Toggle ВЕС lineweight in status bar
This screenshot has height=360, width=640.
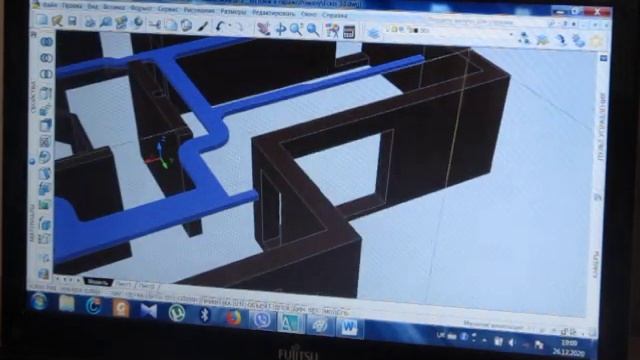[x=313, y=311]
